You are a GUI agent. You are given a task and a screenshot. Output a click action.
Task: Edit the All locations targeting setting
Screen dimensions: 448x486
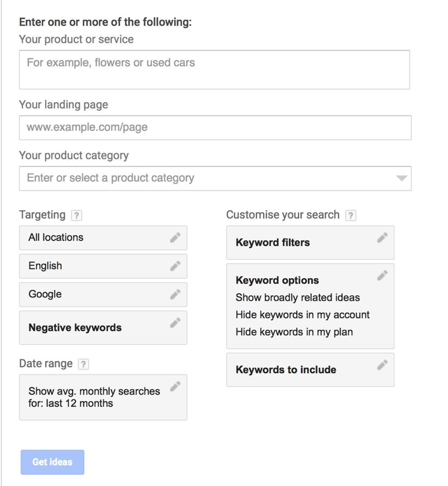coord(175,237)
